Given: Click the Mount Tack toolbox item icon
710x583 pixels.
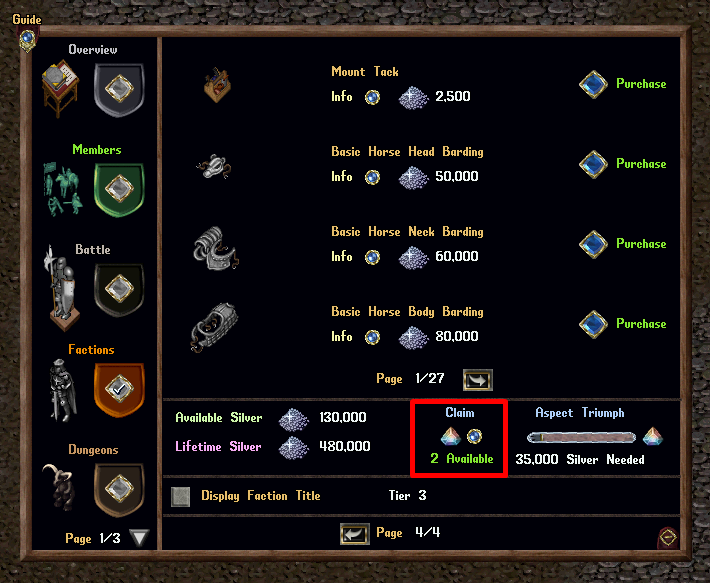Looking at the screenshot, I should tap(217, 85).
